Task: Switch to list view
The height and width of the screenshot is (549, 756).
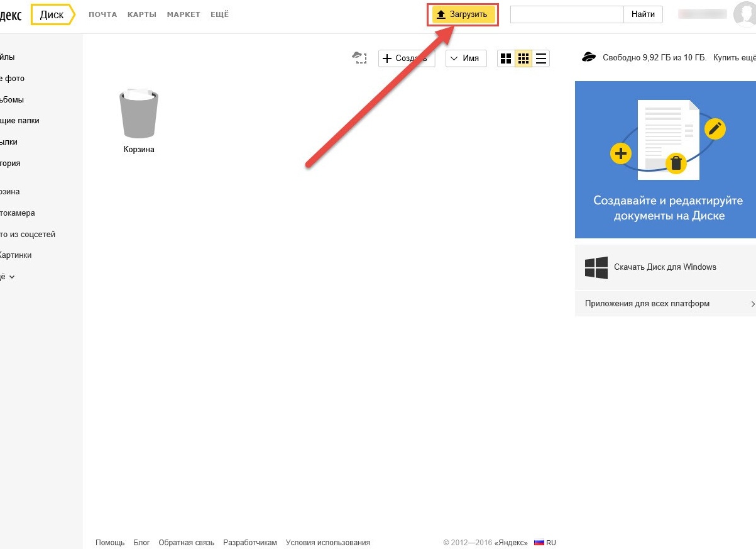Action: pos(541,58)
